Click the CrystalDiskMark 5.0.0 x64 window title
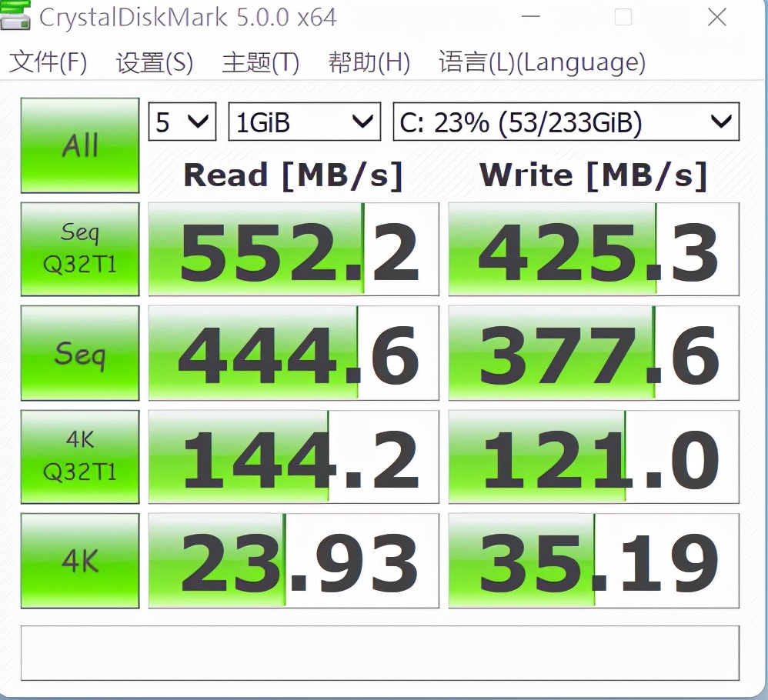The image size is (768, 700). [188, 18]
